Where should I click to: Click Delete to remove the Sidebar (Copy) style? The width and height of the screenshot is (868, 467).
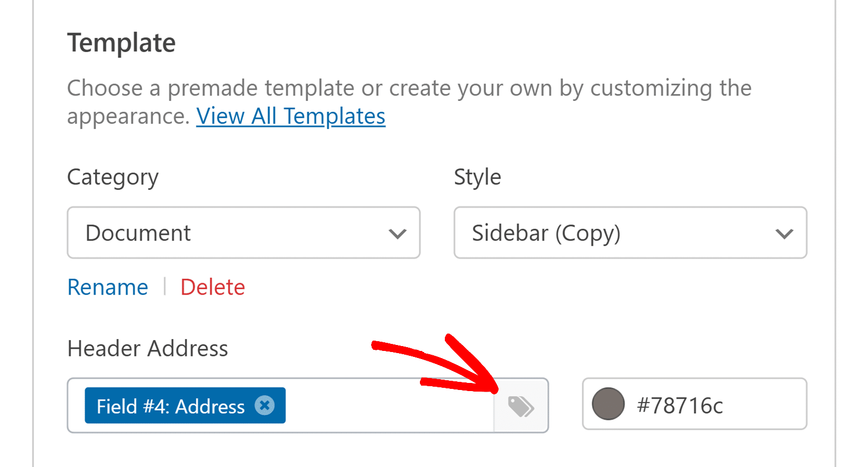coord(212,286)
